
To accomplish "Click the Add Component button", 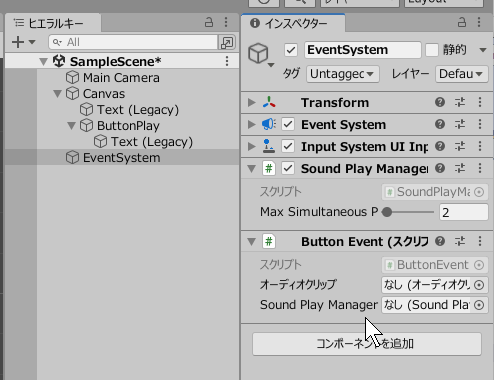I will coord(367,344).
